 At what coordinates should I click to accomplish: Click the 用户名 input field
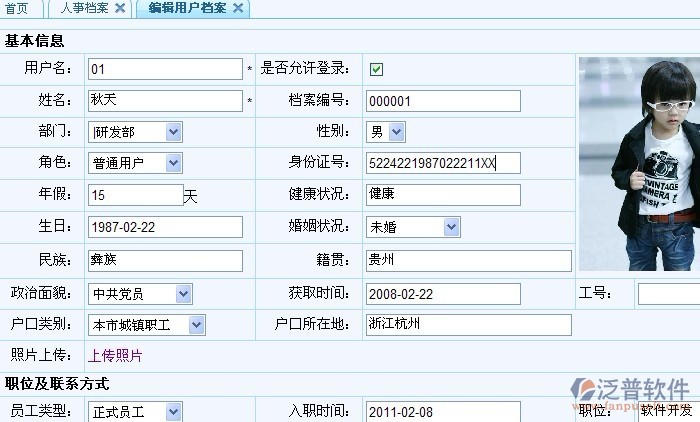tap(165, 69)
